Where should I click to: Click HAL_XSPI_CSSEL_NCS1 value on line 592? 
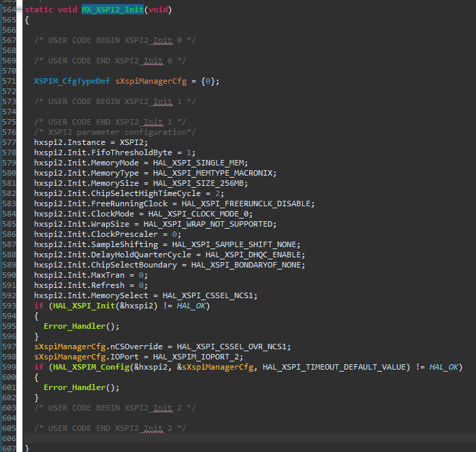pos(208,295)
